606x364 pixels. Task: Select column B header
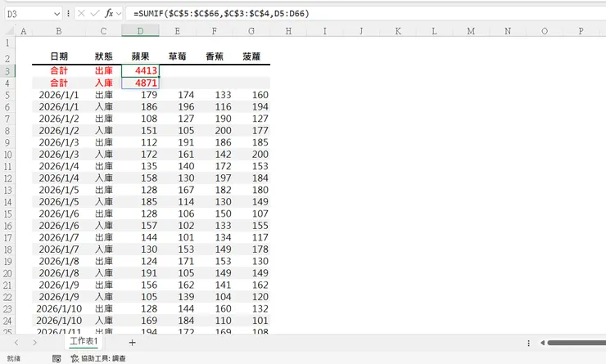pos(59,31)
